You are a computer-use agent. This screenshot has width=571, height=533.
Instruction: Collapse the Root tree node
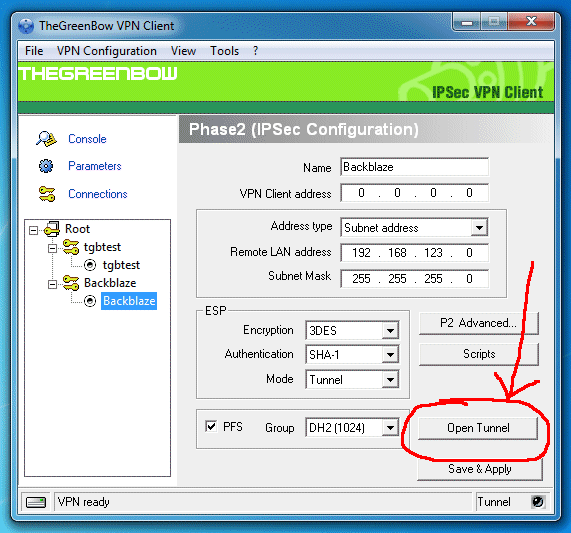[x=34, y=230]
